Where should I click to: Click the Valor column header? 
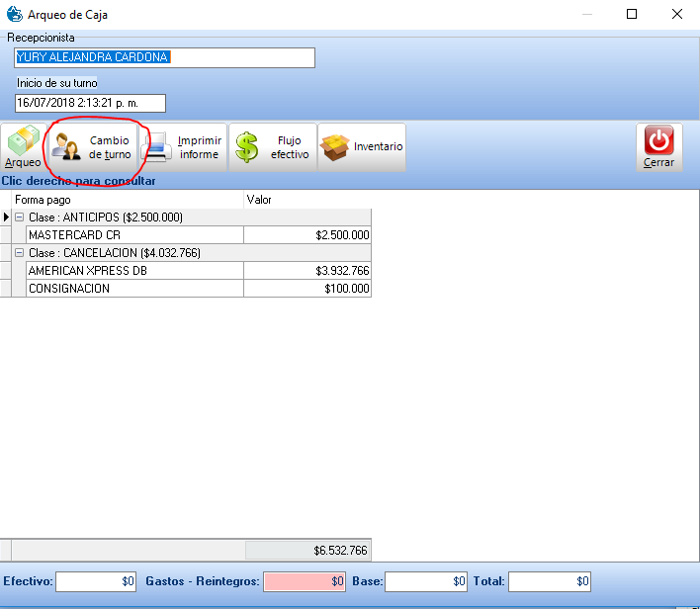(306, 200)
